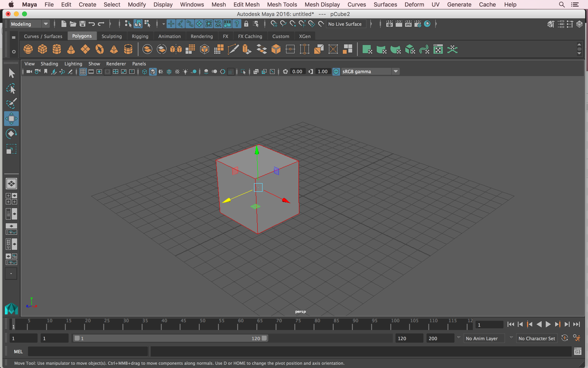The height and width of the screenshot is (368, 588).
Task: Open the viewport Panels menu
Action: tap(139, 64)
